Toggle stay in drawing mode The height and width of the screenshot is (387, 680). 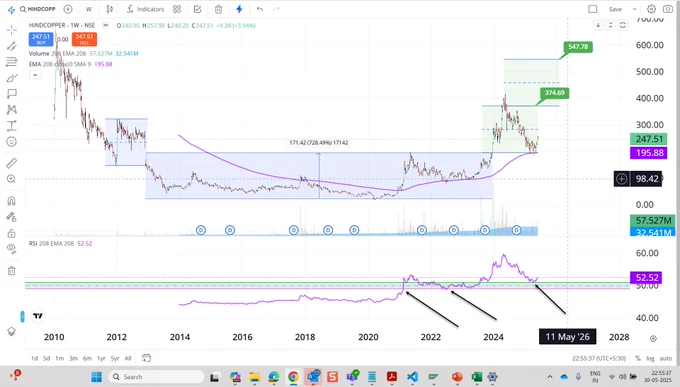tap(12, 217)
